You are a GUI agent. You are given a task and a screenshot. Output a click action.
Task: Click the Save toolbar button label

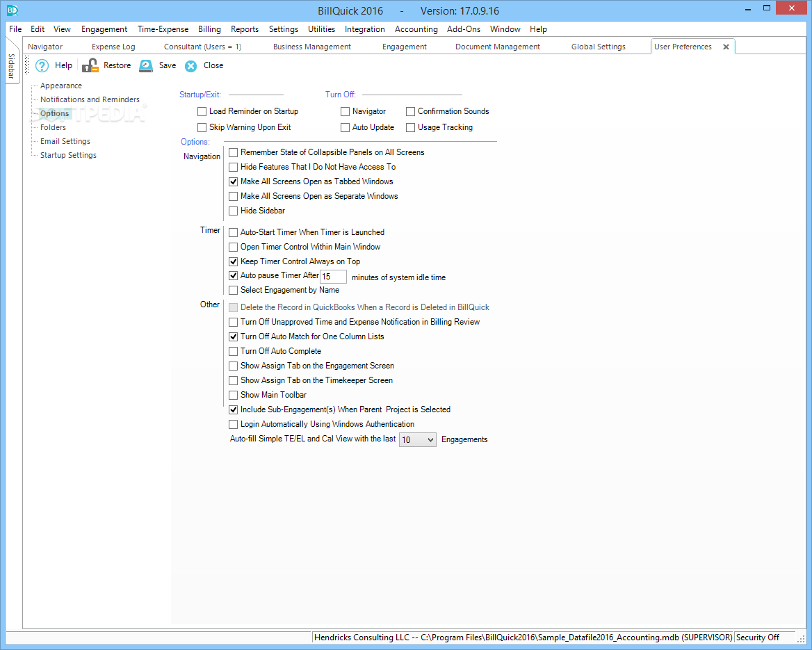(168, 65)
